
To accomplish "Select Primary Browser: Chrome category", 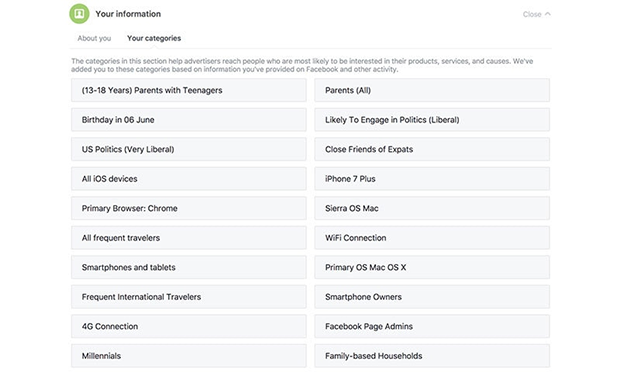I will (189, 208).
